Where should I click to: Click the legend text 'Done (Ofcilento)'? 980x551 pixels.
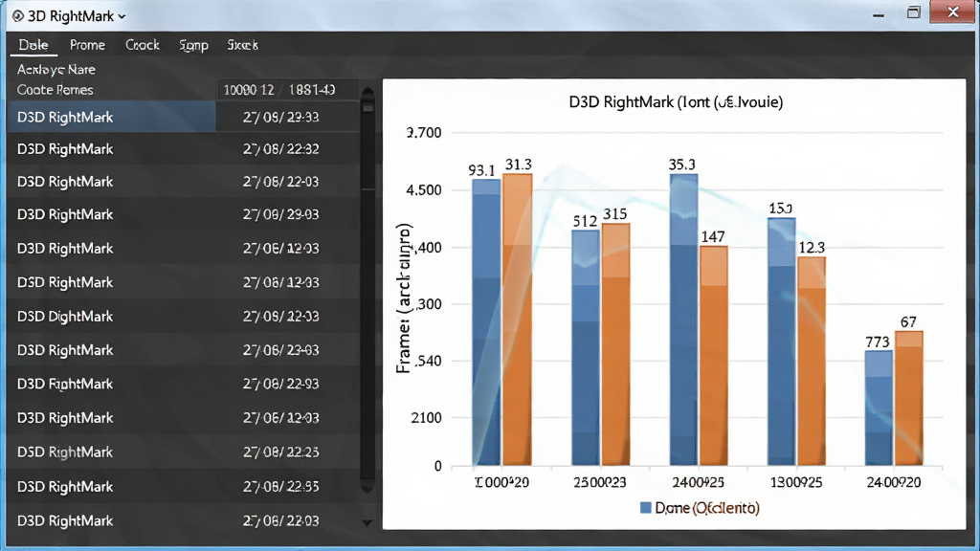pyautogui.click(x=707, y=508)
